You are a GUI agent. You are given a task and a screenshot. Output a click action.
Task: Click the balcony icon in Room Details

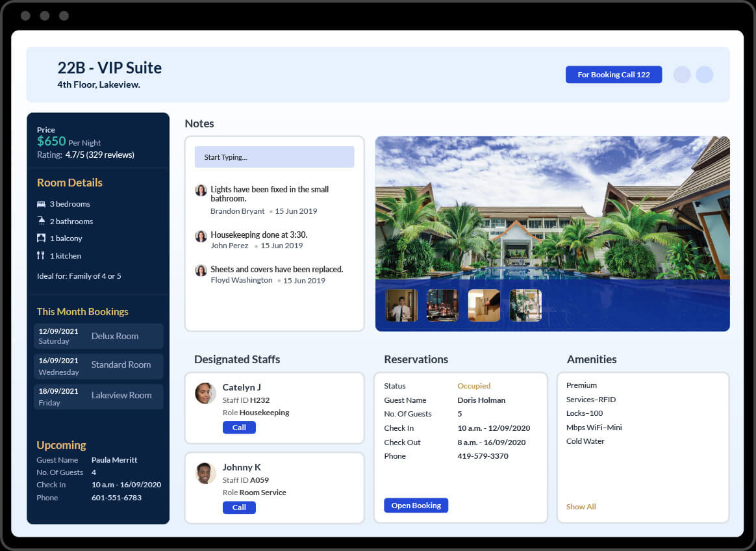tap(41, 238)
